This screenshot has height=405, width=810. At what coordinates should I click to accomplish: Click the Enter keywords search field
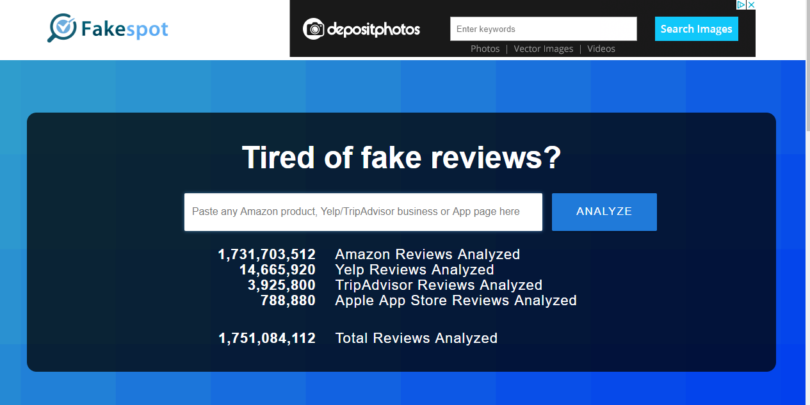543,29
